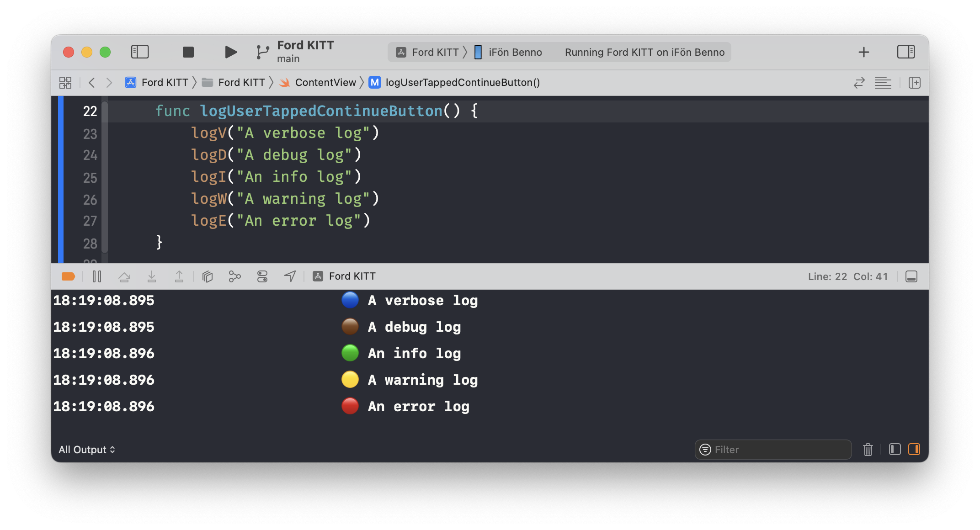The width and height of the screenshot is (980, 530).
Task: Click the code editor scrollbar
Action: 105,177
